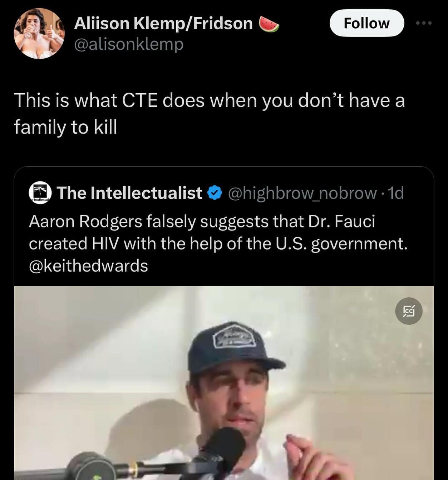Open the Aliison Klemp/Fridson display name
Image resolution: width=448 pixels, height=480 pixels.
[163, 24]
